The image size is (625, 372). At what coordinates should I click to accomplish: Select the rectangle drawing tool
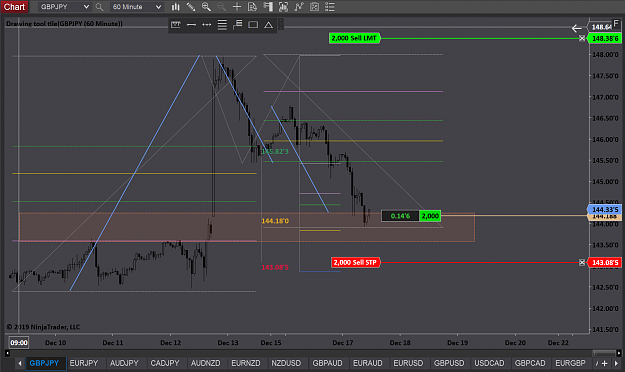253,25
